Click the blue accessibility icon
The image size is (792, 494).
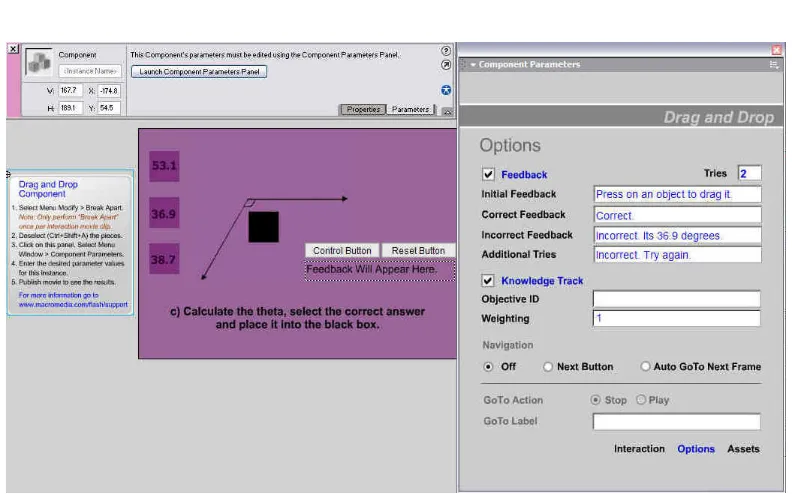point(446,90)
